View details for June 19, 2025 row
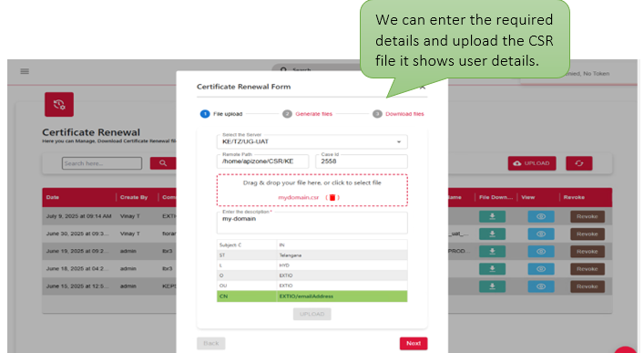 click(x=541, y=252)
